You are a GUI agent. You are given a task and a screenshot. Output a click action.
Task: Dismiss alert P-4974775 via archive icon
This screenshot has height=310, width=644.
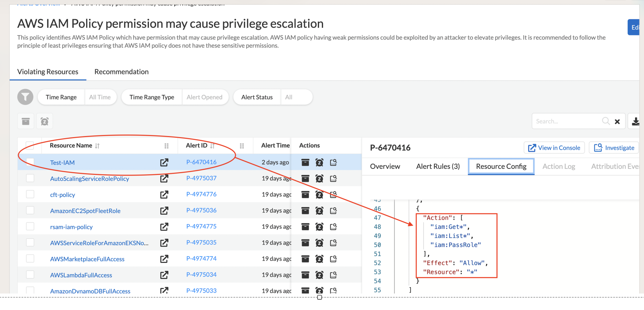coord(305,226)
